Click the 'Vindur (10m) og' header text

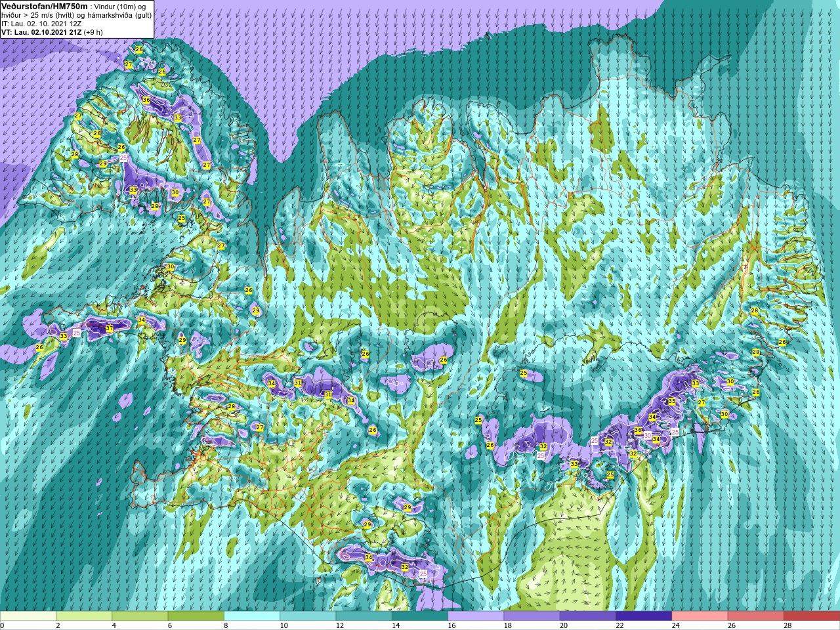pyautogui.click(x=120, y=7)
